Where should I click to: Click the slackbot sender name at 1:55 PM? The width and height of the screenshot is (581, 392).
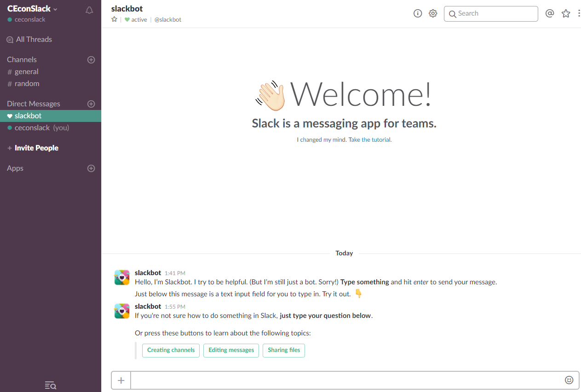click(148, 306)
